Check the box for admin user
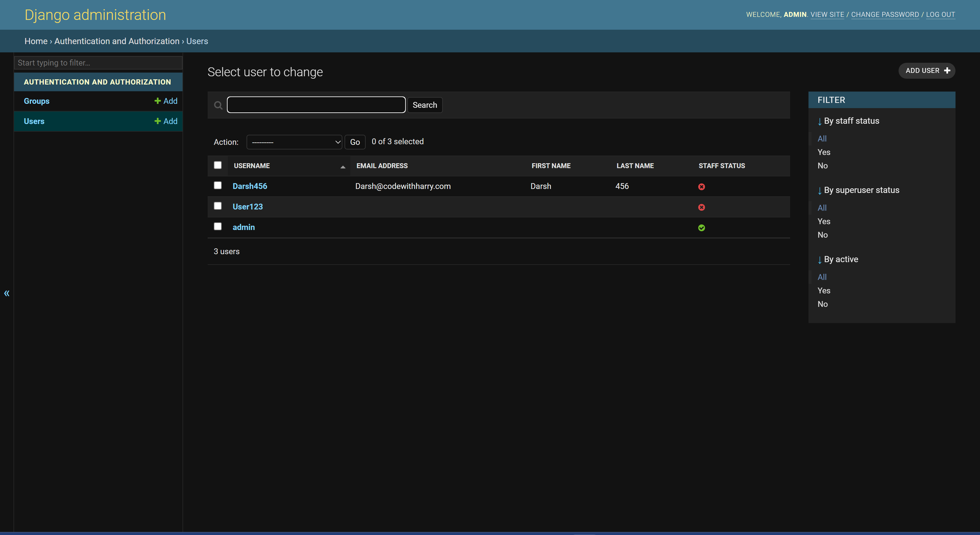 [x=218, y=226]
